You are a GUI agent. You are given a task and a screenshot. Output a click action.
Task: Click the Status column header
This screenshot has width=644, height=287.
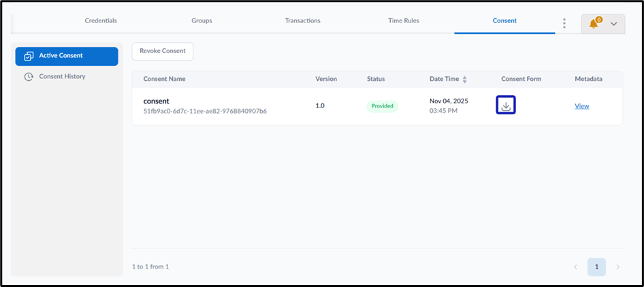[x=376, y=79]
